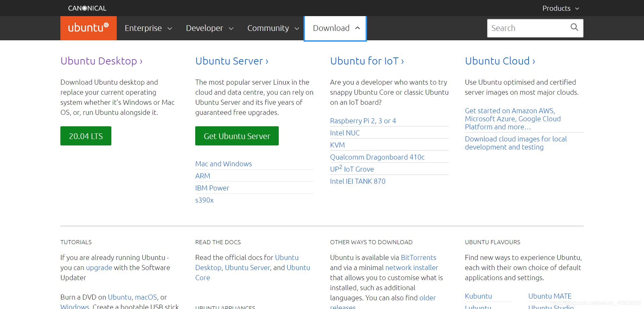Screen dimensions: 644x309
Task: Click the READ THE DOCS heading
Action: pos(218,242)
